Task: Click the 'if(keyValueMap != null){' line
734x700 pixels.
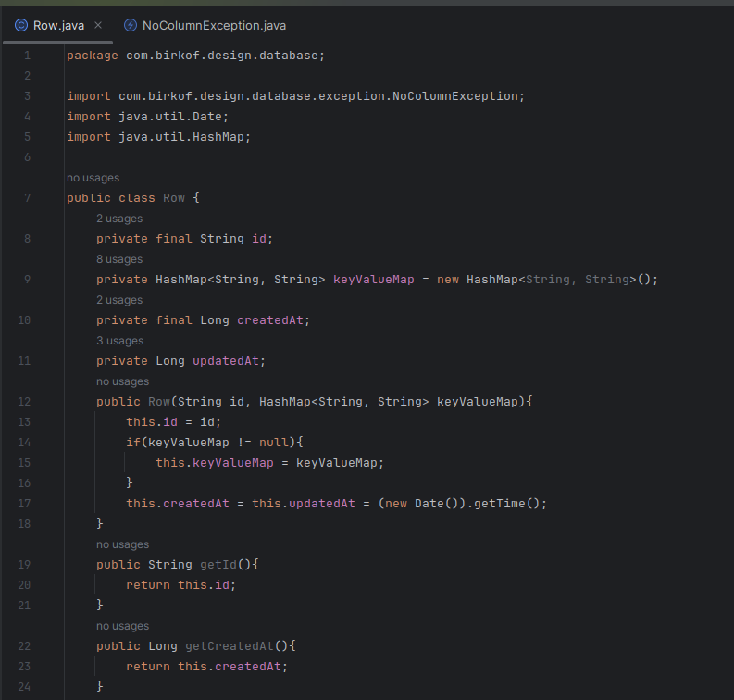Action: click(215, 443)
